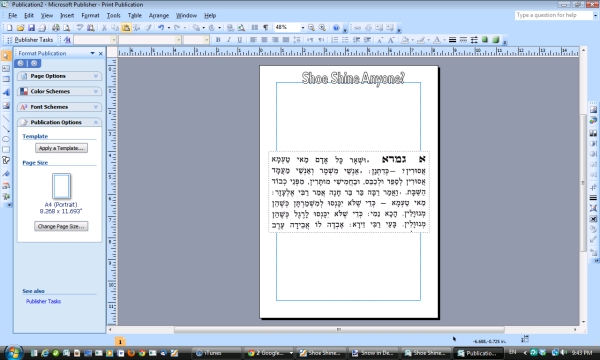
Task: Open the File menu
Action: pos(13,15)
